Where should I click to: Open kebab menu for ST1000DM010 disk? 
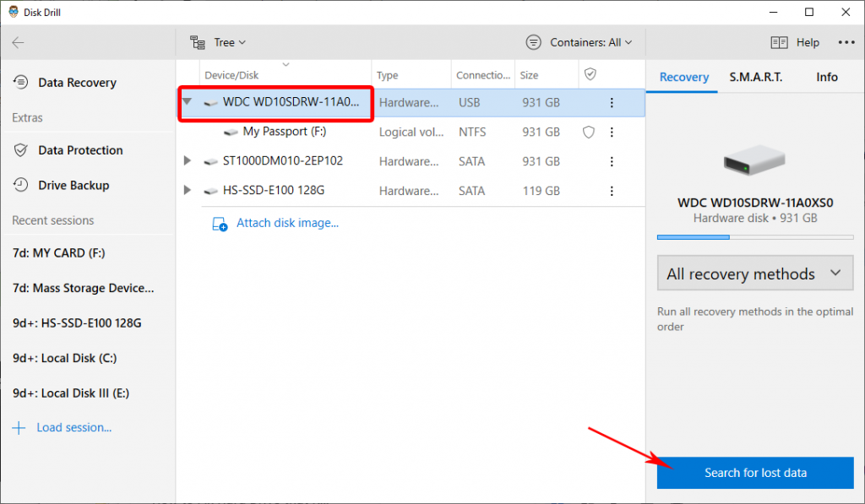pos(612,161)
